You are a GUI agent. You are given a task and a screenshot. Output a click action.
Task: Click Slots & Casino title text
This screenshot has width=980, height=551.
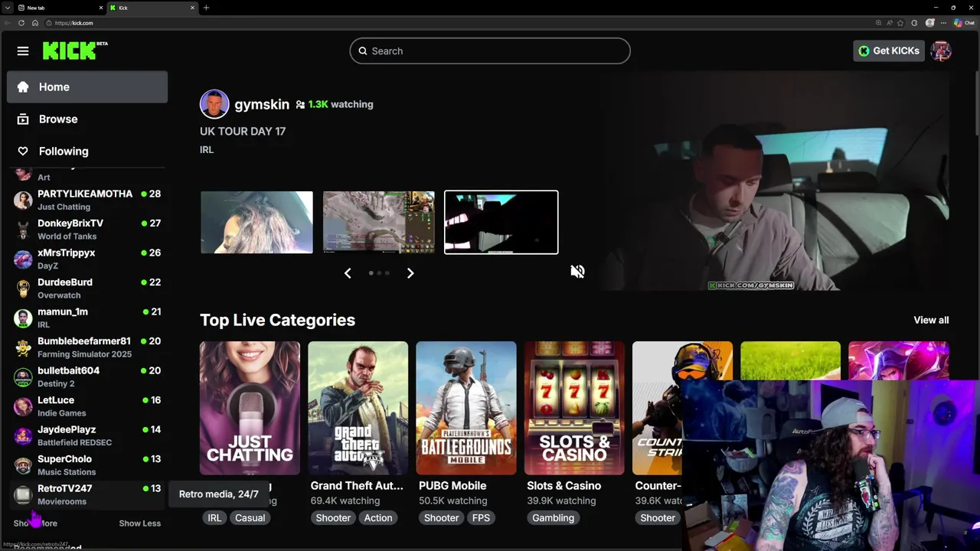(564, 486)
